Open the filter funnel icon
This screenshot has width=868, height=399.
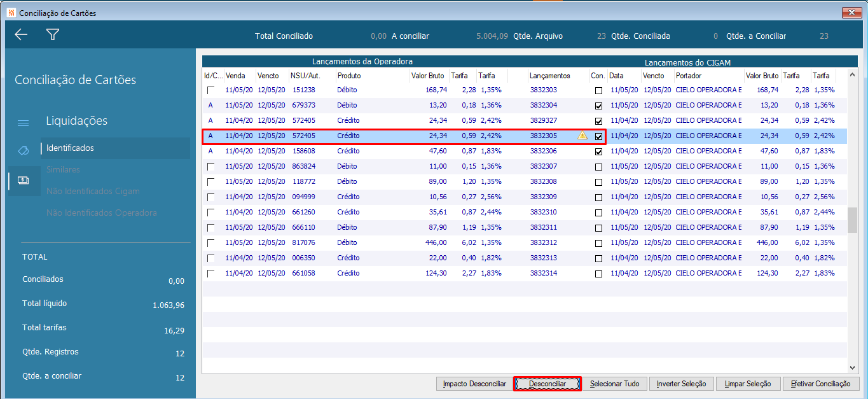point(53,35)
